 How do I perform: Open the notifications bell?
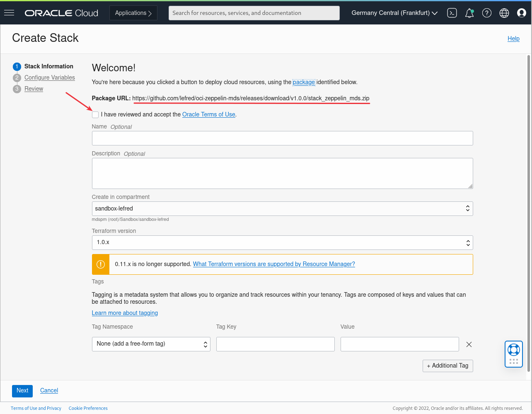pos(469,13)
